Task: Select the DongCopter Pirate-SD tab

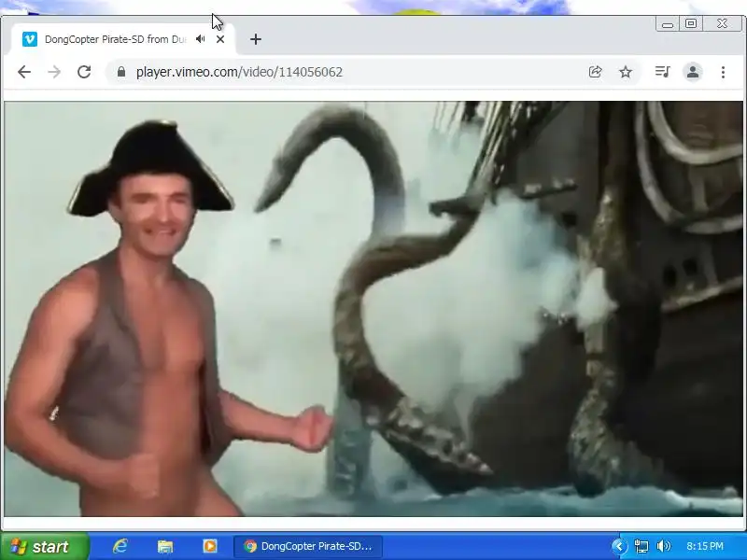Action: pos(123,39)
